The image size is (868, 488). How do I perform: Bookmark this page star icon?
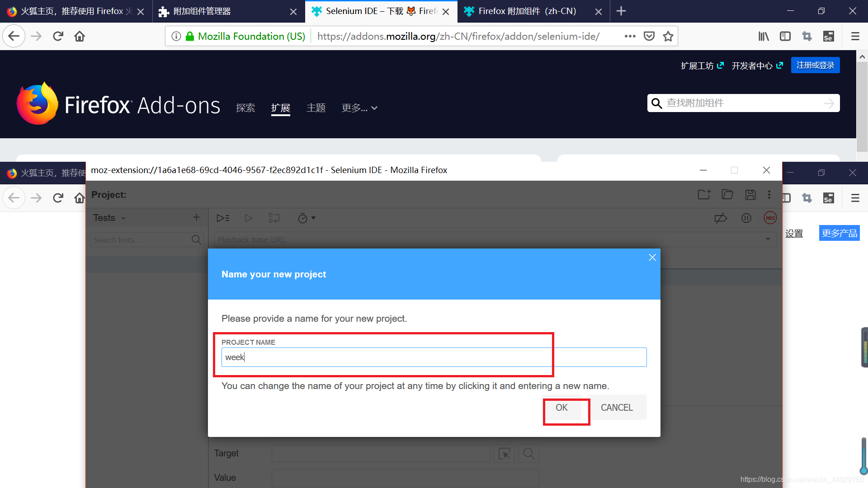tap(668, 36)
